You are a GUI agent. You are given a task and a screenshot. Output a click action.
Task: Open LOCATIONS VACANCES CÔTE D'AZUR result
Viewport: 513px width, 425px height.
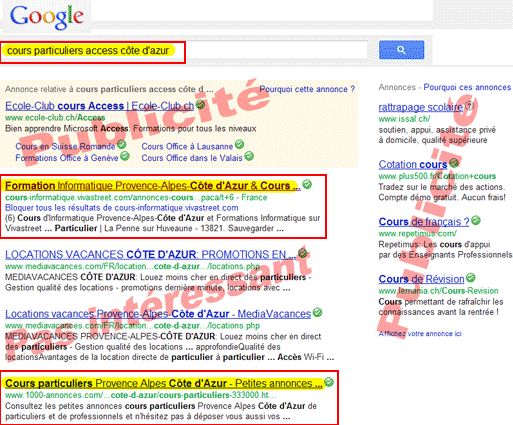(151, 255)
